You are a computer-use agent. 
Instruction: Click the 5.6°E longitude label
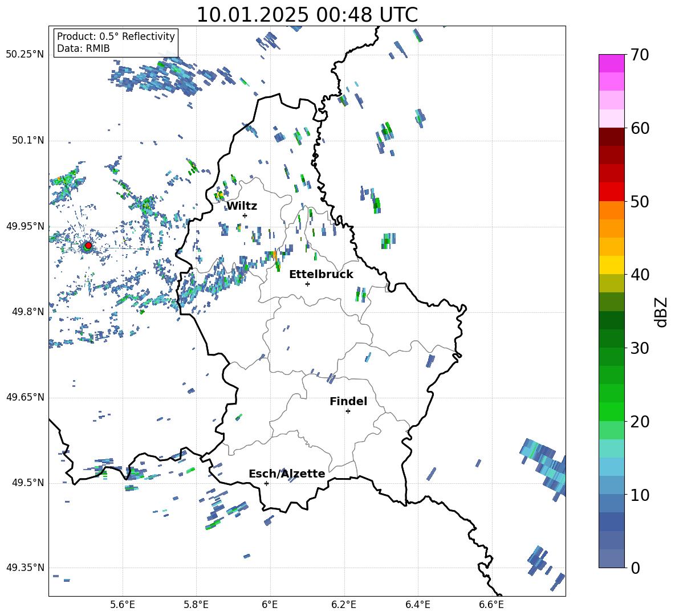(x=123, y=605)
